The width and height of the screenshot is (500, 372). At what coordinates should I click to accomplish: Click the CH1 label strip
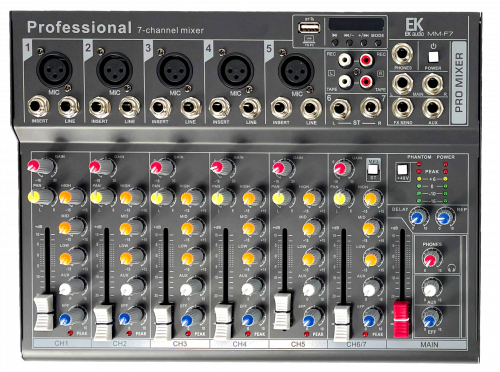point(62,343)
